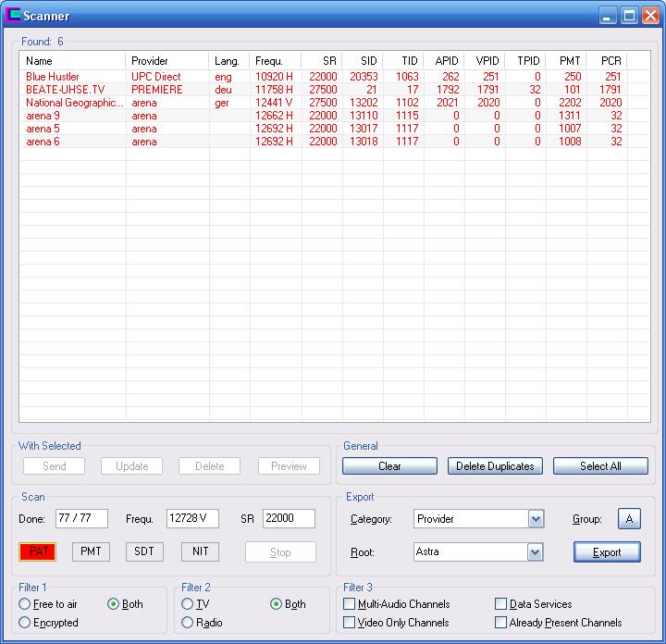666x644 pixels.
Task: Click the Export button
Action: pos(607,552)
